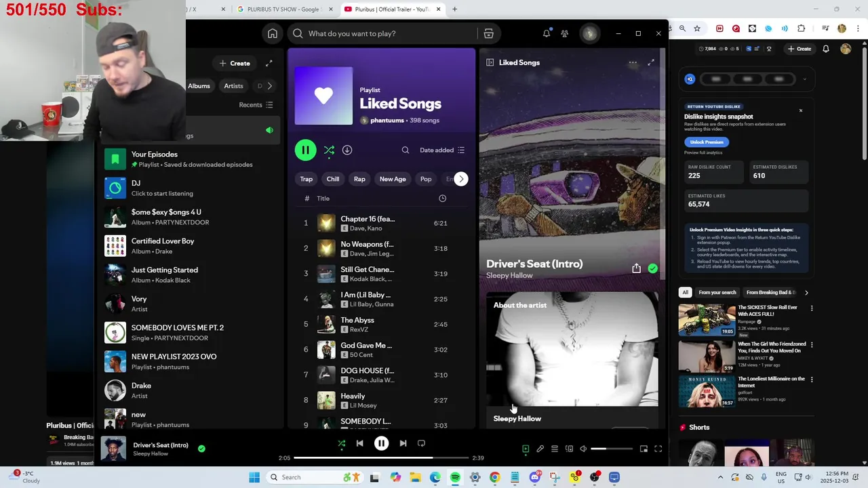Pause the Liked Songs playlist
The height and width of the screenshot is (488, 868).
click(x=305, y=150)
